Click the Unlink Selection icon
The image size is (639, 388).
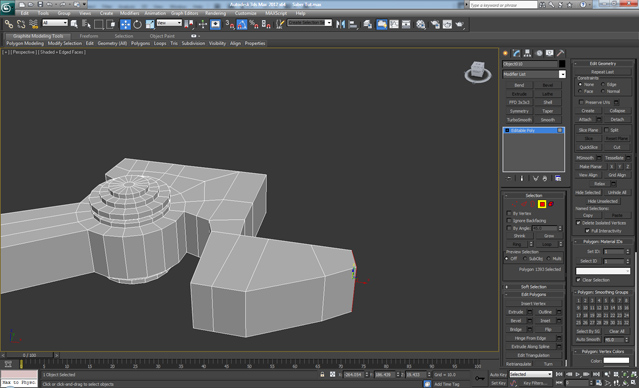coord(21,24)
